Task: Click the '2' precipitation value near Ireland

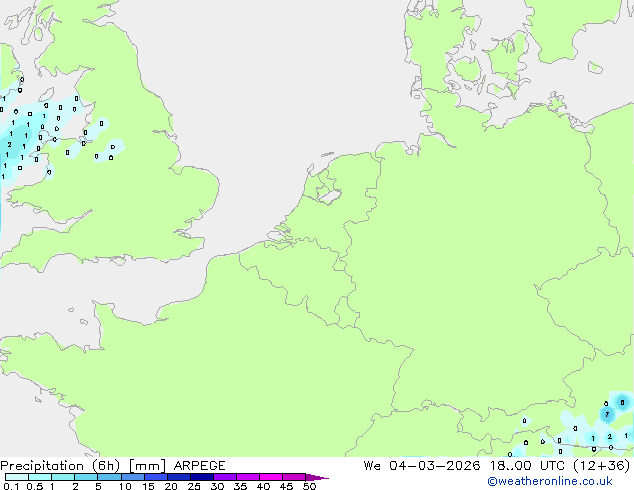Action: (x=9, y=145)
